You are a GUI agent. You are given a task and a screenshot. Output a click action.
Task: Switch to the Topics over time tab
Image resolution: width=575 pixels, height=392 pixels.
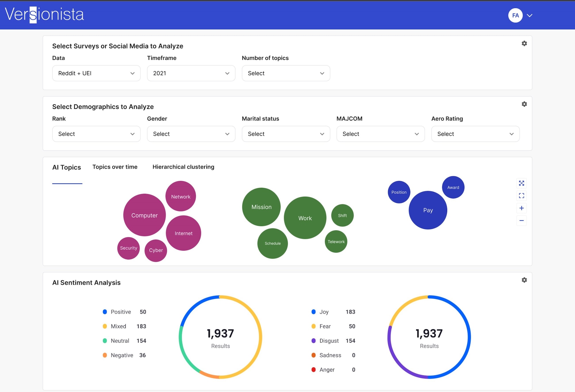(114, 167)
